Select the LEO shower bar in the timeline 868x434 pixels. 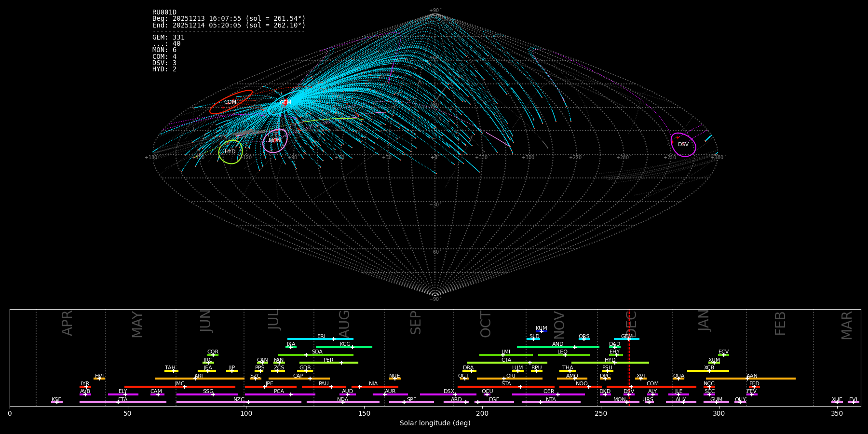tap(564, 355)
